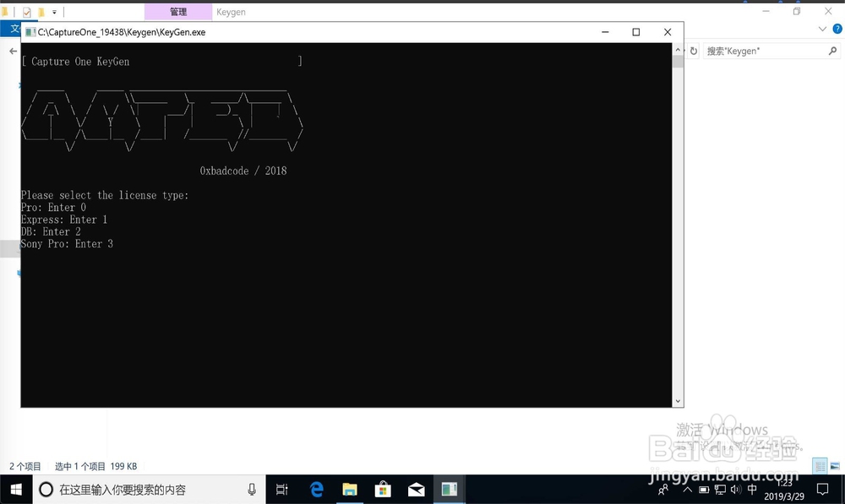Open the volume control in tray

[736, 490]
